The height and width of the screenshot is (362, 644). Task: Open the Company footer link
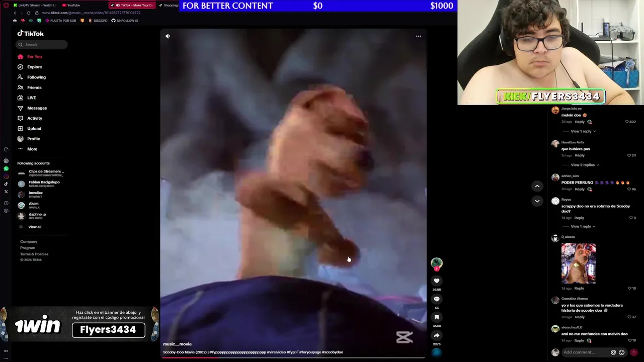click(29, 242)
